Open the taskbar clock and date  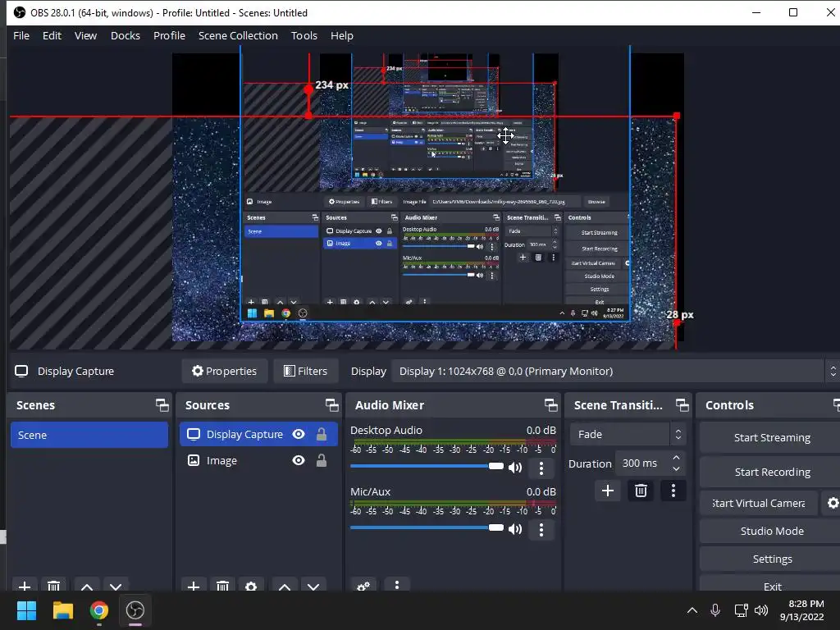coord(802,610)
